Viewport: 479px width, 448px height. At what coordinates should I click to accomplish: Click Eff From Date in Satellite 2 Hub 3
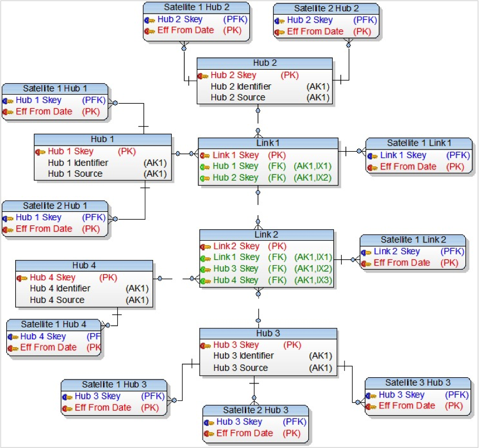pos(245,433)
